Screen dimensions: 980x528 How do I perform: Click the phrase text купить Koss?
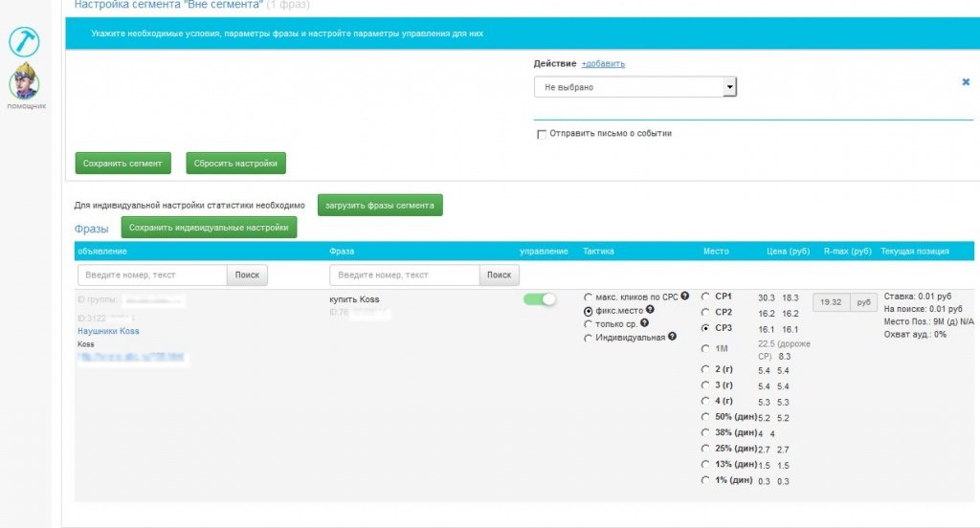click(x=354, y=299)
